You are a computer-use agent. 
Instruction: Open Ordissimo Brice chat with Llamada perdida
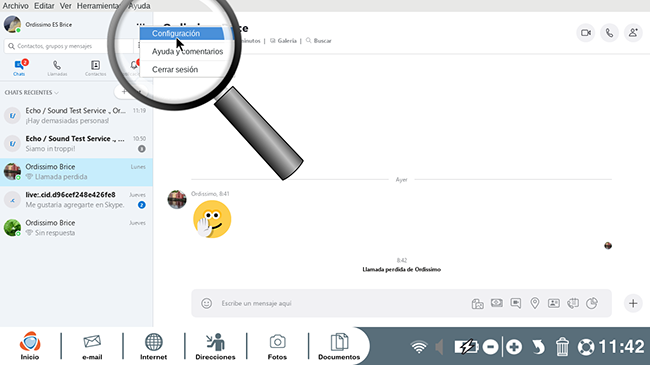point(76,172)
